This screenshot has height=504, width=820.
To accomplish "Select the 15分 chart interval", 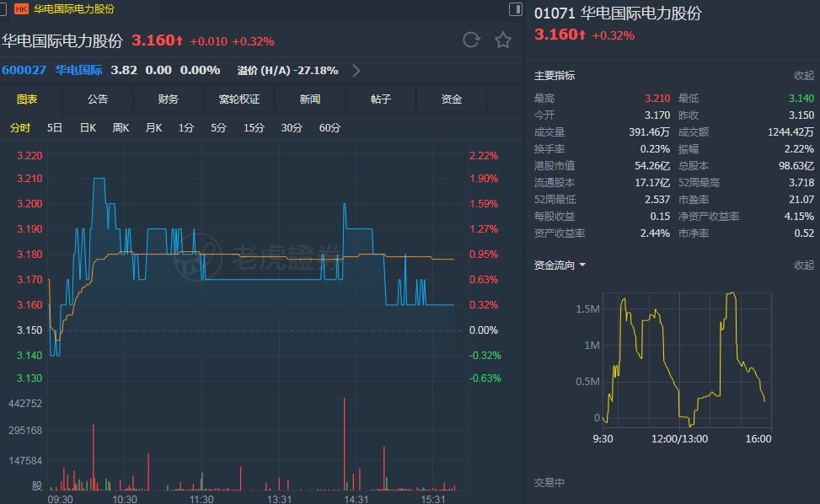I will (x=254, y=128).
